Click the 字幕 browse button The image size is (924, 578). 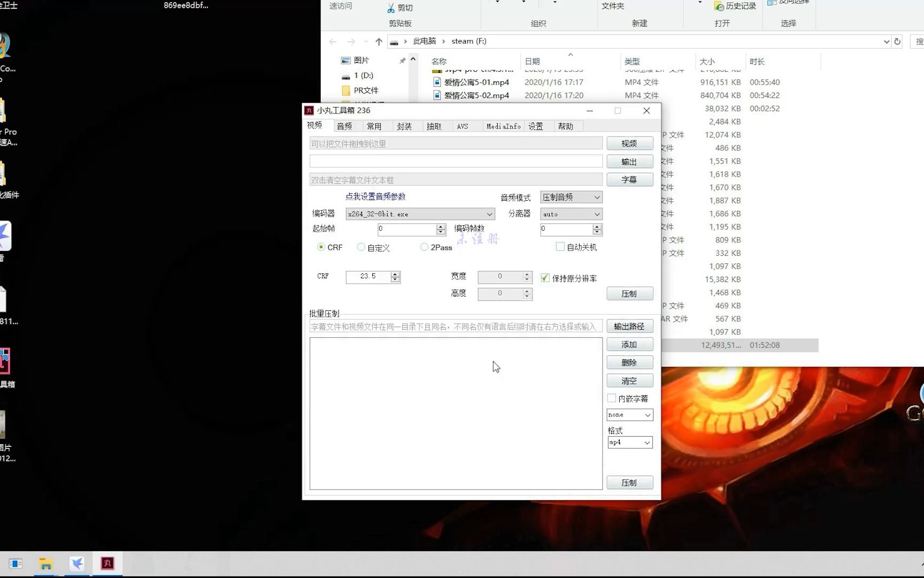coord(629,180)
